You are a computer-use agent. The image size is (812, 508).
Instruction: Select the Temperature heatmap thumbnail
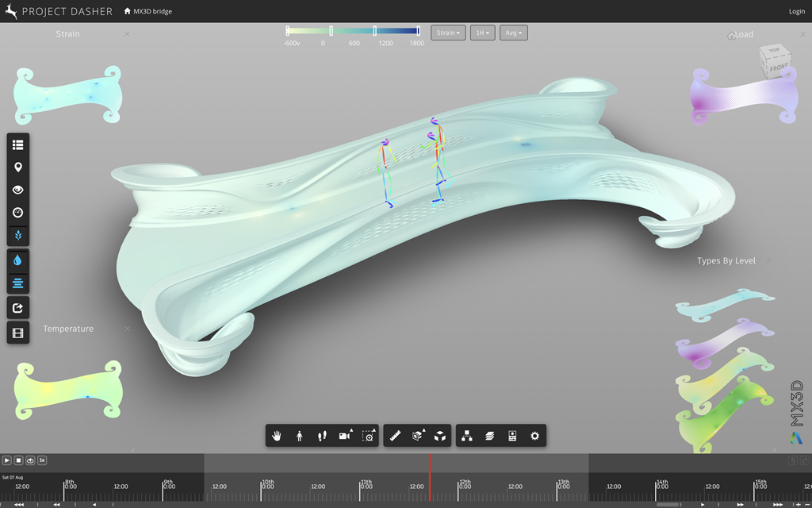coord(68,389)
